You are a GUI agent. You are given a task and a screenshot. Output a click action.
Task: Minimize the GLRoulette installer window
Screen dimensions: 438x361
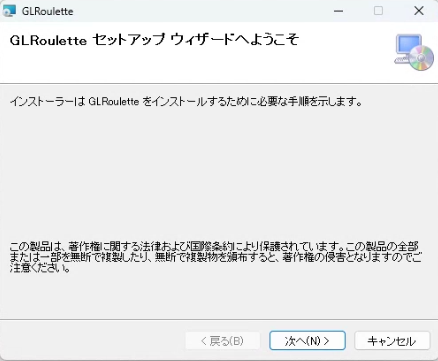coord(338,11)
